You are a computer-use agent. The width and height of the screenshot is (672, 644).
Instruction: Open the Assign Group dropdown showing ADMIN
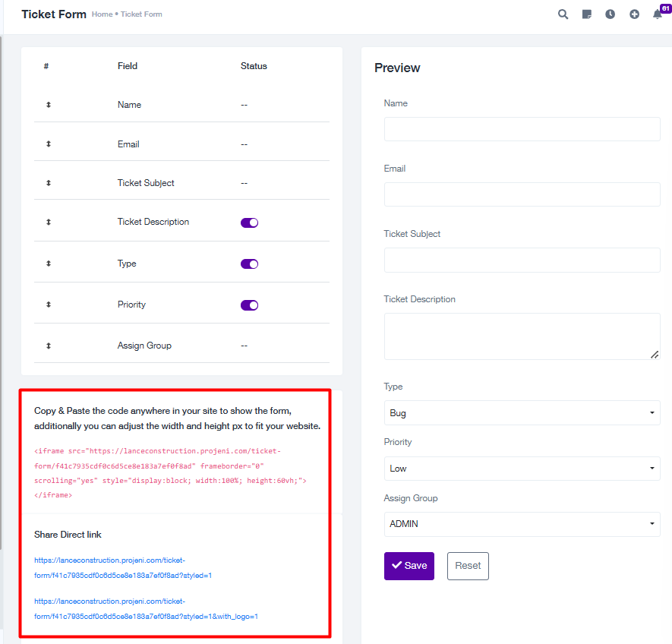(x=522, y=524)
